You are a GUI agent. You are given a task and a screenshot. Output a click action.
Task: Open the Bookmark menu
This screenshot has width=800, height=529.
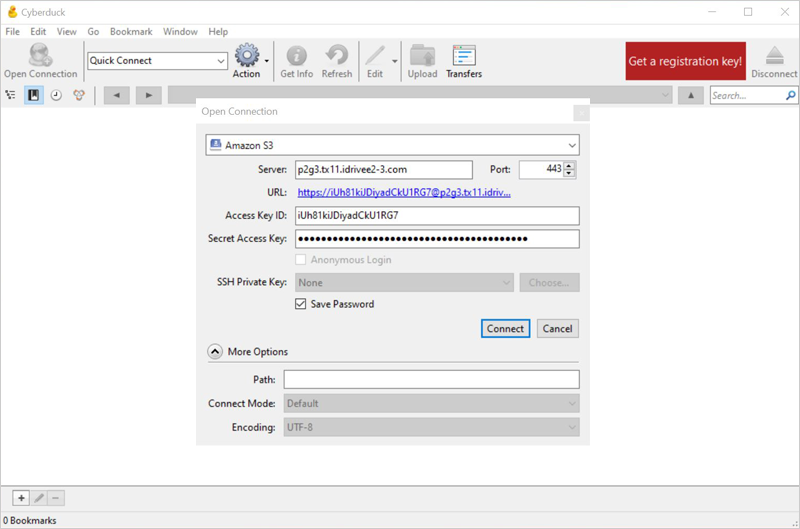pyautogui.click(x=131, y=32)
